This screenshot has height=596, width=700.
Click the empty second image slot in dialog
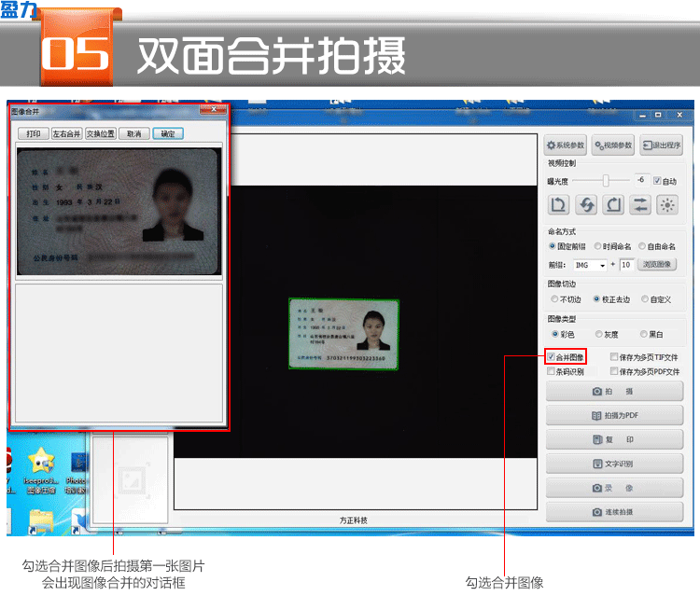(119, 353)
